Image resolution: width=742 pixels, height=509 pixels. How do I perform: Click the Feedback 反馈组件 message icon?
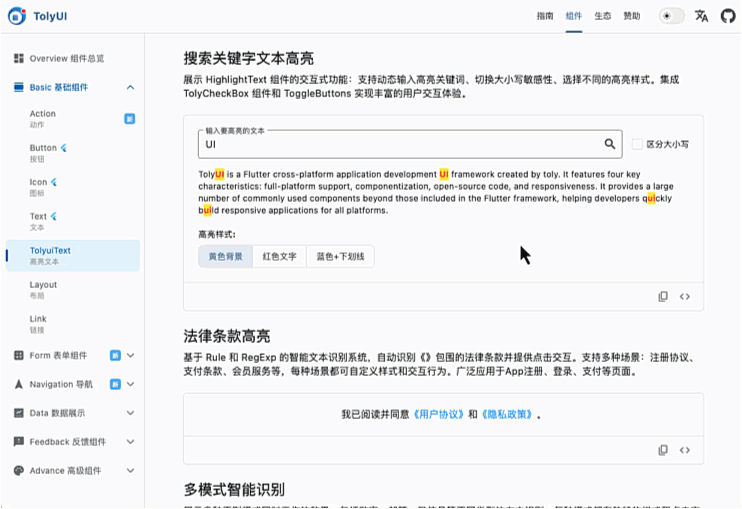18,442
